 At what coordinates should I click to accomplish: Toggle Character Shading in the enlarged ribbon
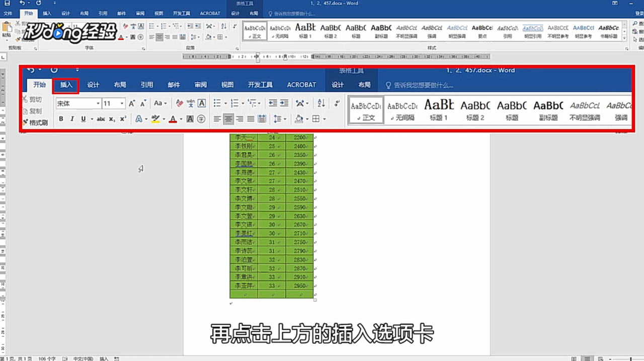pos(190,119)
